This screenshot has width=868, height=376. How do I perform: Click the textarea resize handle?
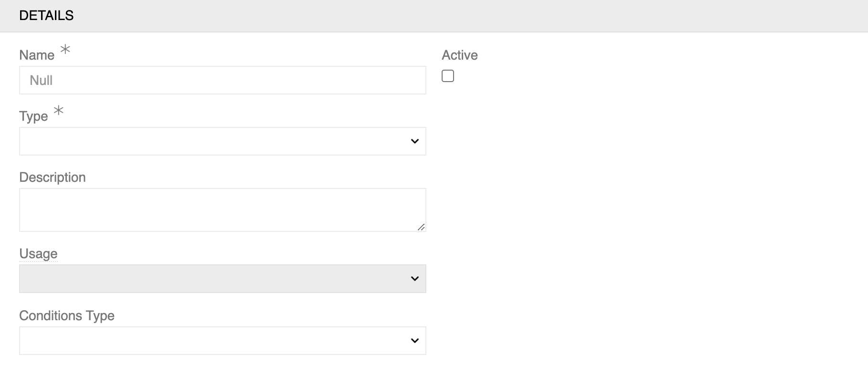point(422,228)
